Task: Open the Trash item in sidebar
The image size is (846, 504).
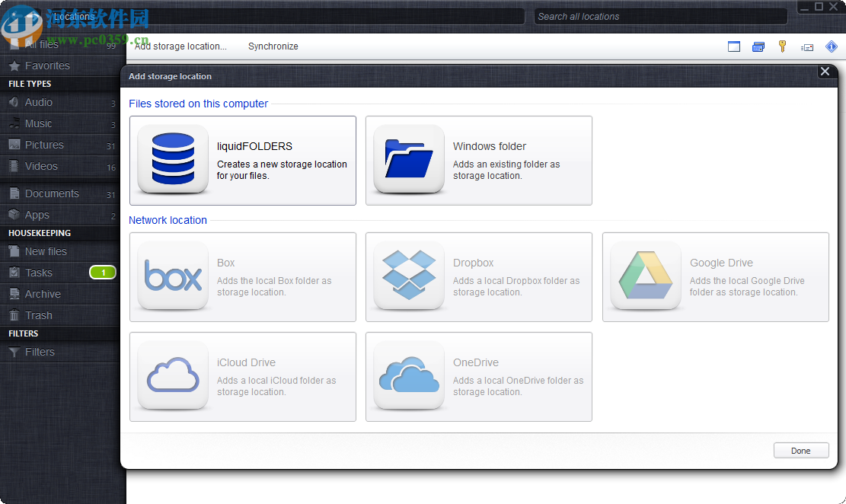Action: 39,315
